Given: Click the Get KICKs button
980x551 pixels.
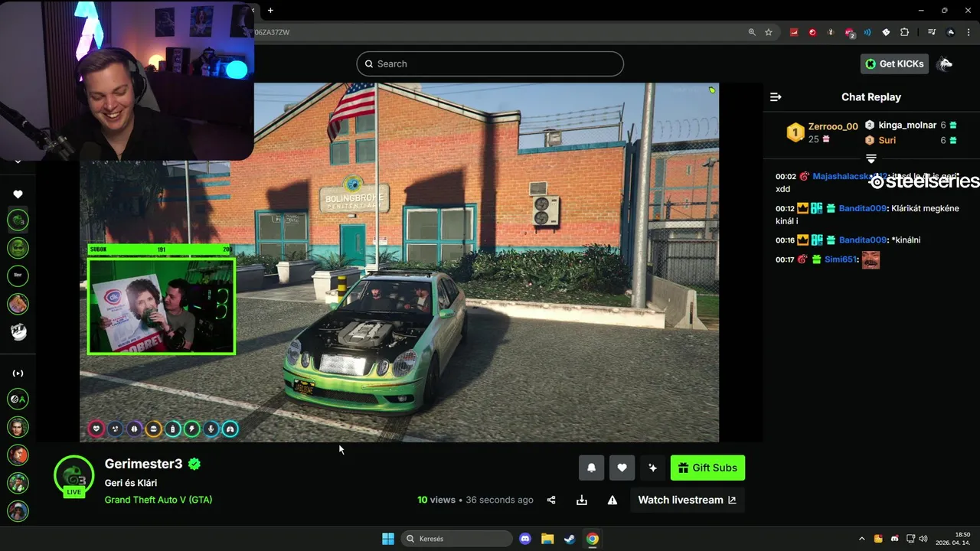Looking at the screenshot, I should pyautogui.click(x=894, y=64).
